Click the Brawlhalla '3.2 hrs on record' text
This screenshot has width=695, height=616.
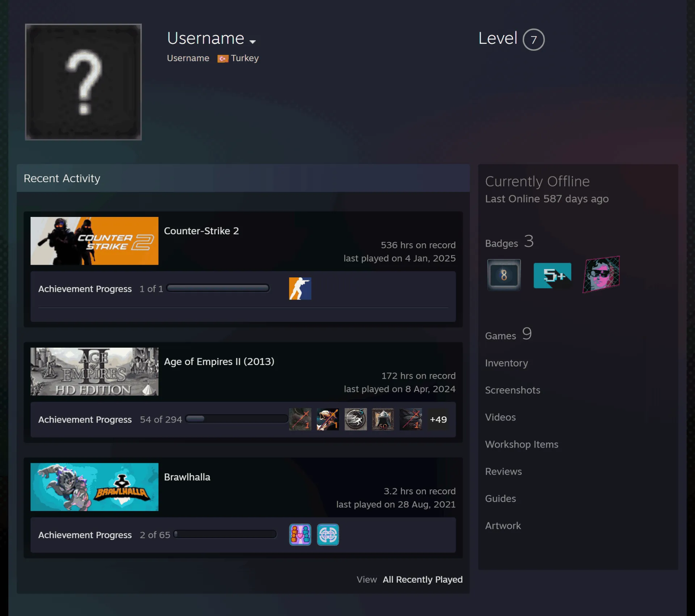click(x=420, y=491)
